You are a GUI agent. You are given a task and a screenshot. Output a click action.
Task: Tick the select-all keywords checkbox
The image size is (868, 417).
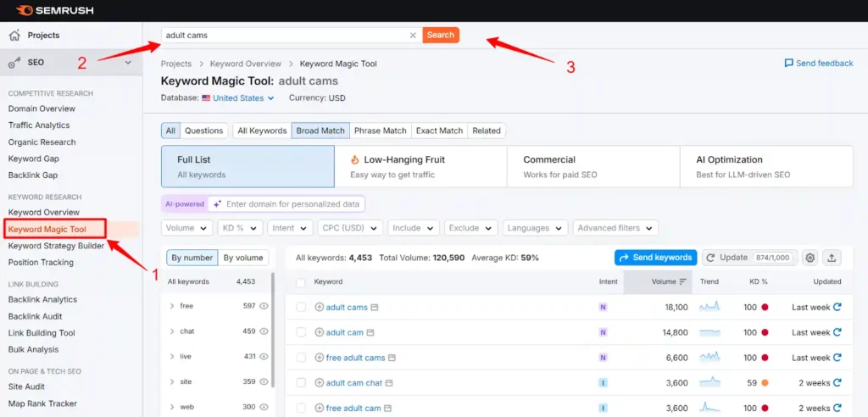pos(301,282)
